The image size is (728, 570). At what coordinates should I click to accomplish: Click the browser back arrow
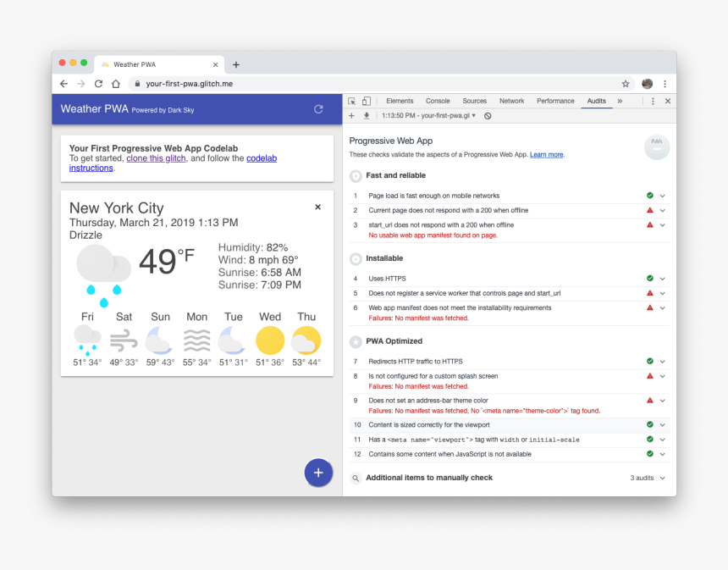(x=63, y=84)
